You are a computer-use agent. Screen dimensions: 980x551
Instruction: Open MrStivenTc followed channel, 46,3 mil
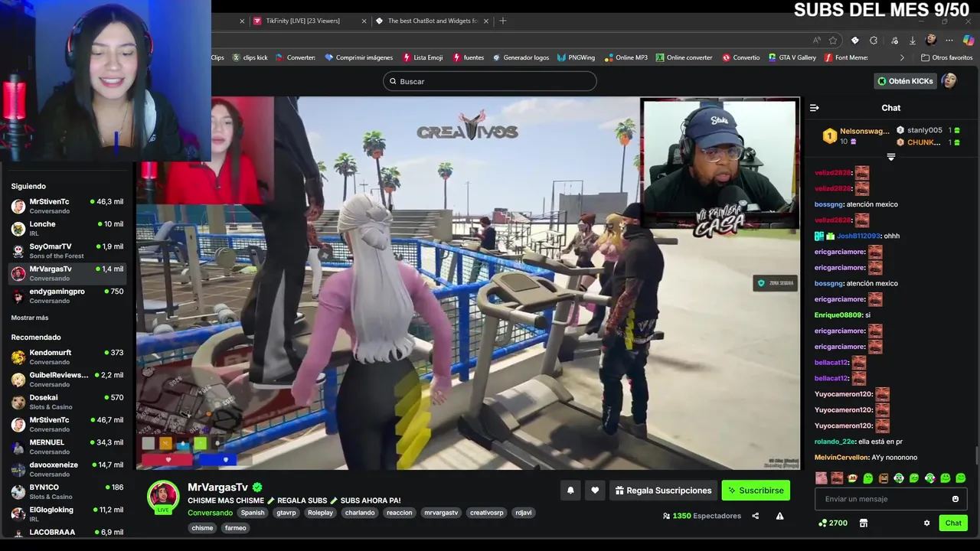pos(67,206)
